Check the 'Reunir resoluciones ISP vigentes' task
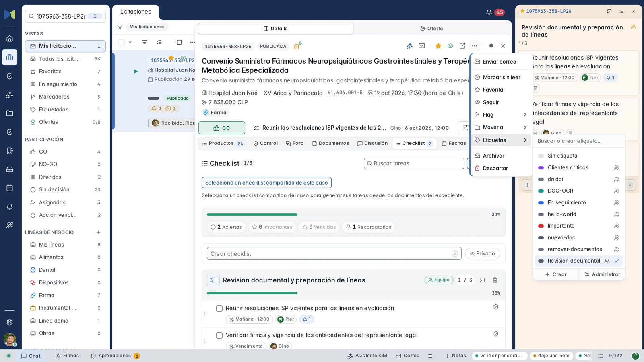The height and width of the screenshot is (362, 644). click(x=219, y=309)
